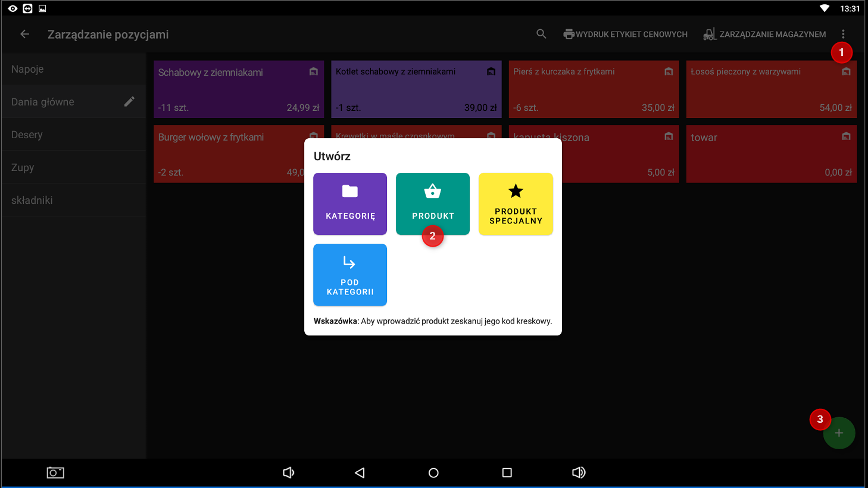Image resolution: width=868 pixels, height=488 pixels.
Task: Open Zarządzanie magazynem
Action: (764, 34)
